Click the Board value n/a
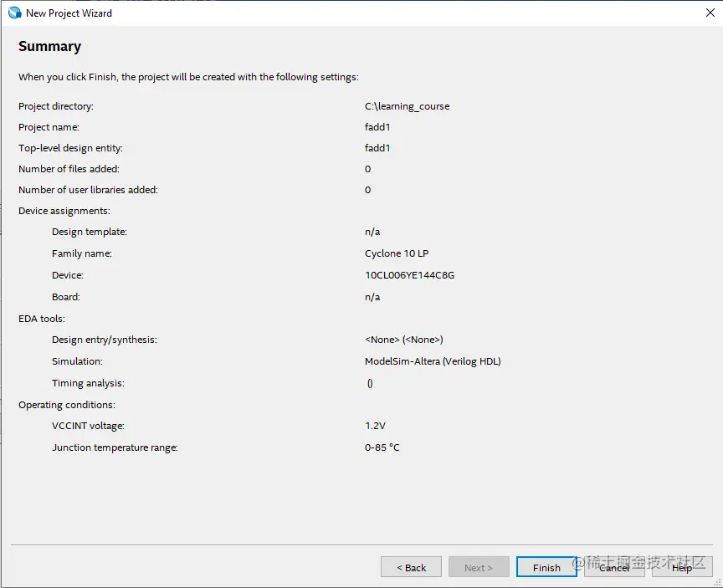 click(x=372, y=297)
